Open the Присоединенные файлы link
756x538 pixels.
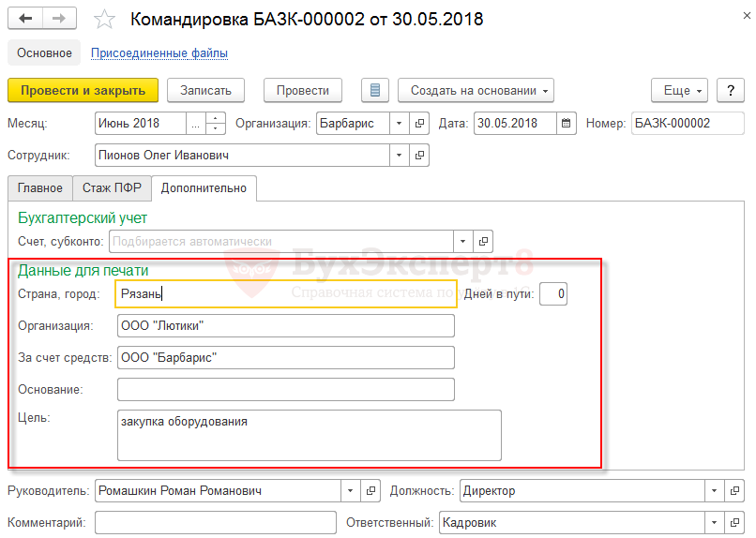point(159,53)
